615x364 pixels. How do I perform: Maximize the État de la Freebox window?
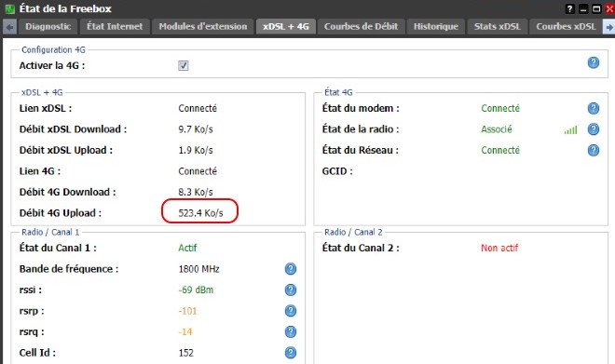tap(596, 8)
